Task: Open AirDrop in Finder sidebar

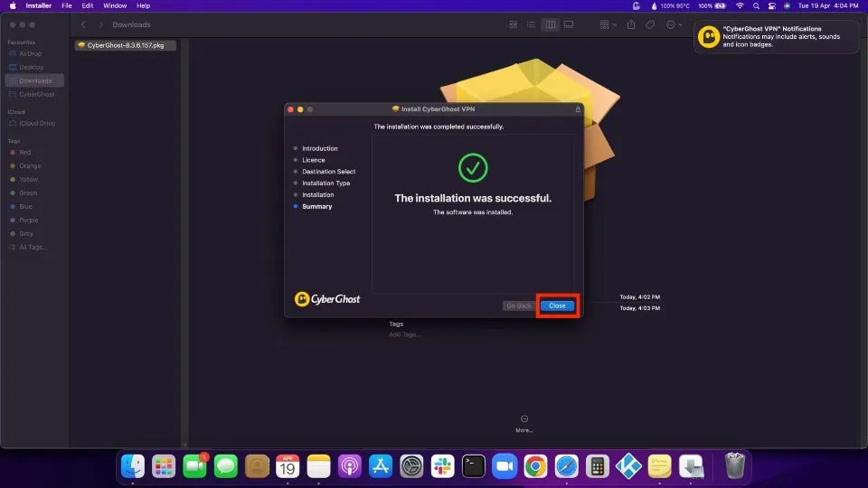Action: tap(30, 53)
